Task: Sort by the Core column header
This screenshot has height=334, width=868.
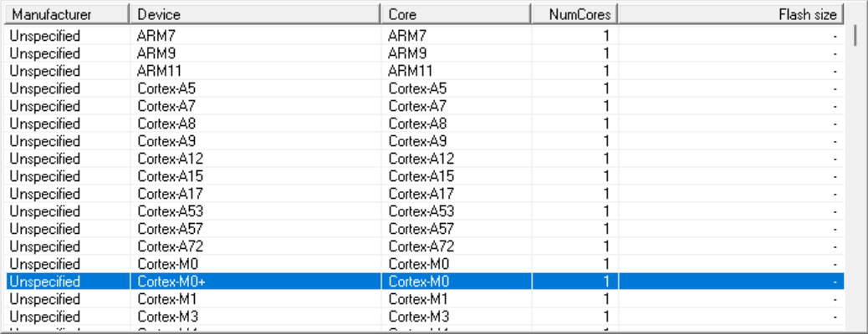Action: tap(456, 14)
